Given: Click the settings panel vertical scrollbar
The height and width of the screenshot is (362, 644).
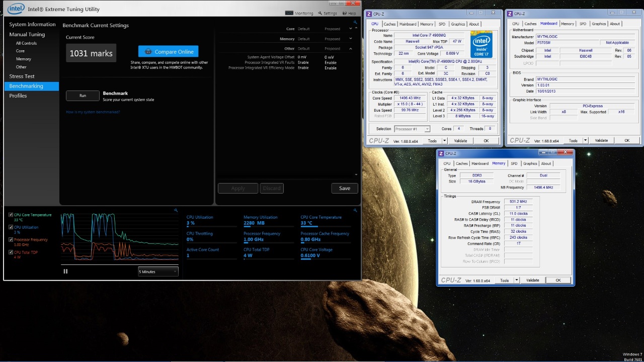Looking at the screenshot, I should point(356,101).
